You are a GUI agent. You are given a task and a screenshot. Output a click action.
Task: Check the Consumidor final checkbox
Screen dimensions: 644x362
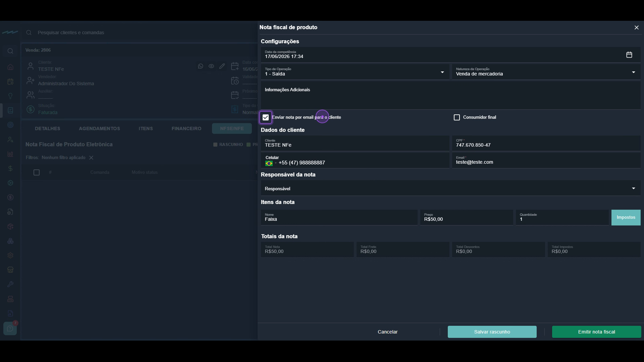(x=457, y=117)
